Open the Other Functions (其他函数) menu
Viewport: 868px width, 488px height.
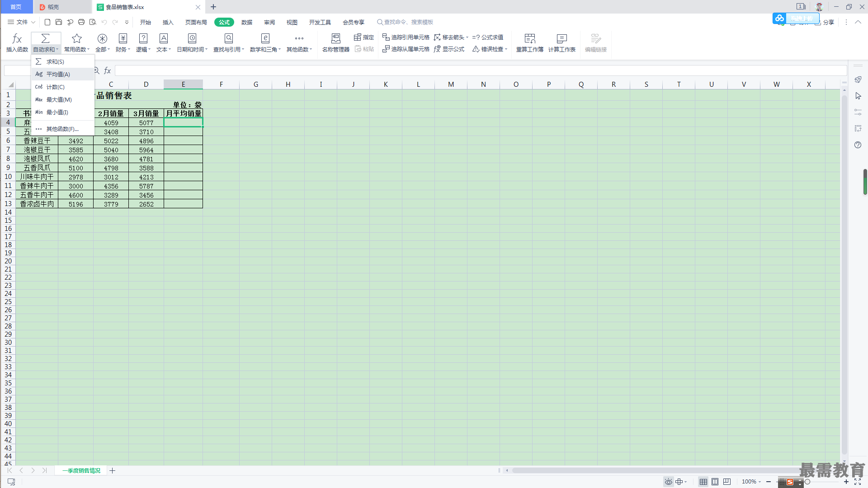[x=299, y=43]
